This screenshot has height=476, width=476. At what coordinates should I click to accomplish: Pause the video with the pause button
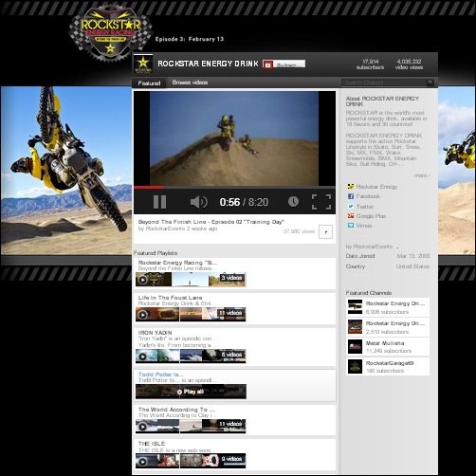point(159,202)
